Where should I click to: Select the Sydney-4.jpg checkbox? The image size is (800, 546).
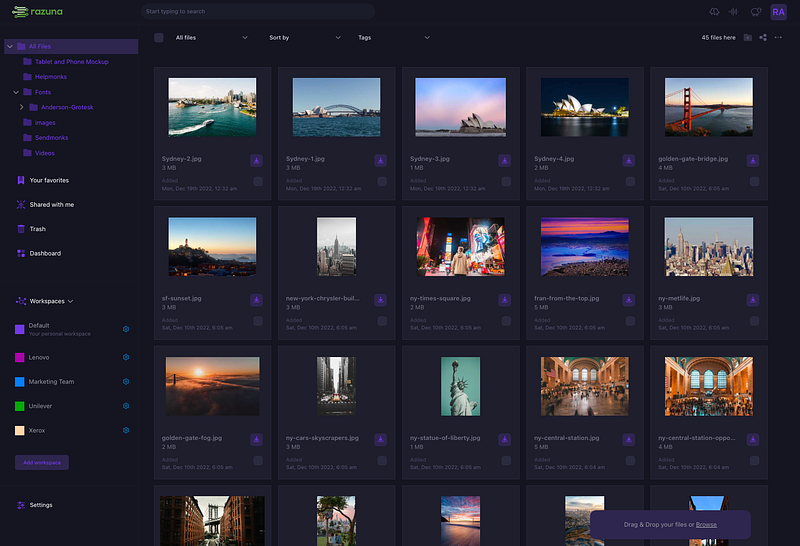631,182
